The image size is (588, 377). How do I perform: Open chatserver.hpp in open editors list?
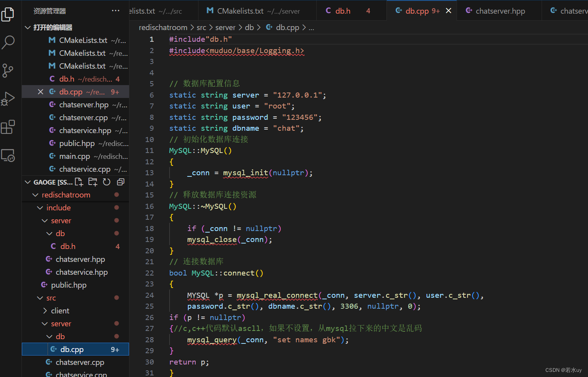coord(75,105)
